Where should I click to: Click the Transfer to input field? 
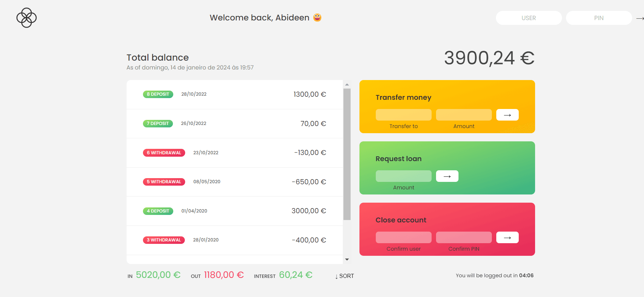(403, 115)
